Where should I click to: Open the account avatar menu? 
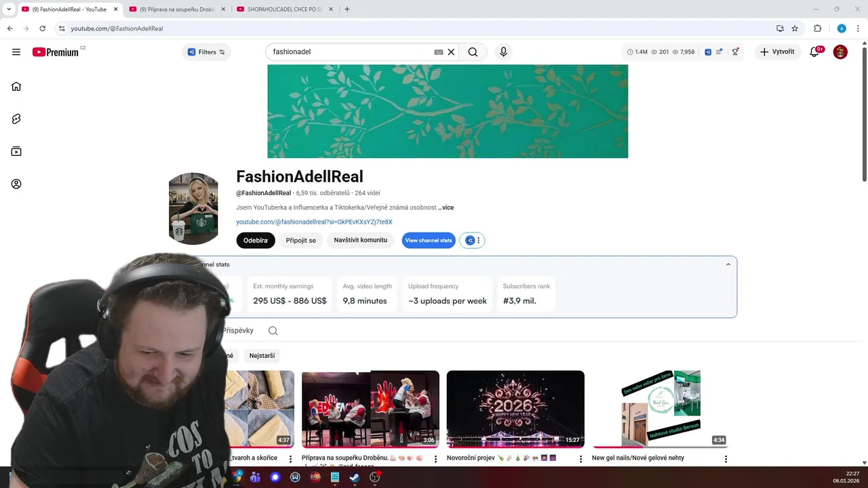point(840,52)
